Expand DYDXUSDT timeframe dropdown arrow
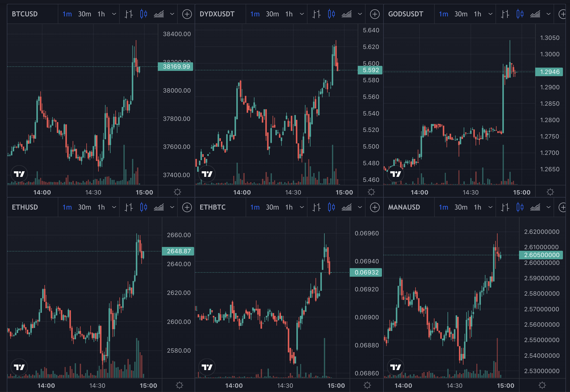The height and width of the screenshot is (392, 570). pos(302,14)
